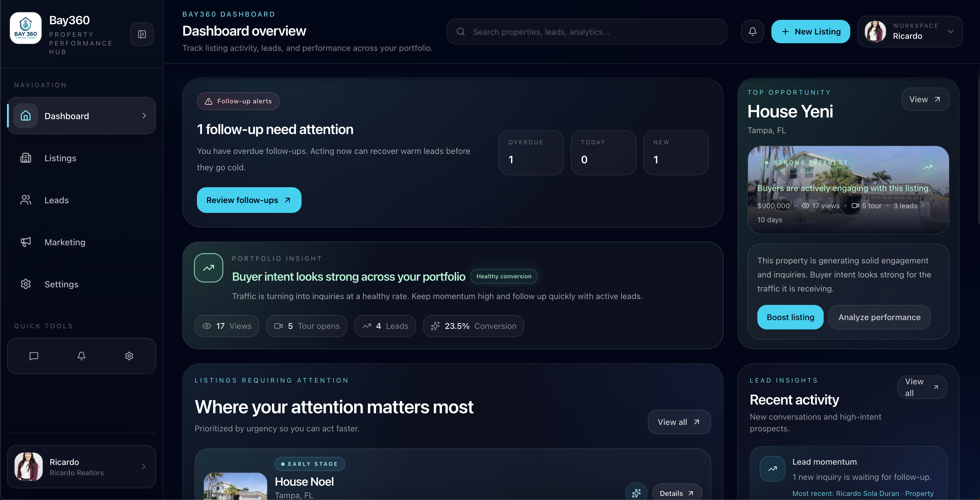Open the Marketing navigation item
This screenshot has width=980, height=500.
[x=65, y=242]
